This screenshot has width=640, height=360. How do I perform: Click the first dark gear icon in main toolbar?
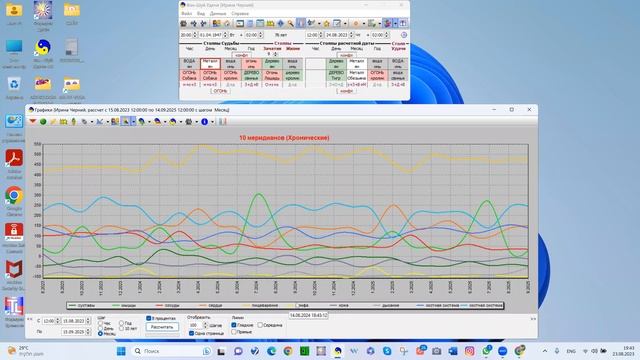coord(184,24)
